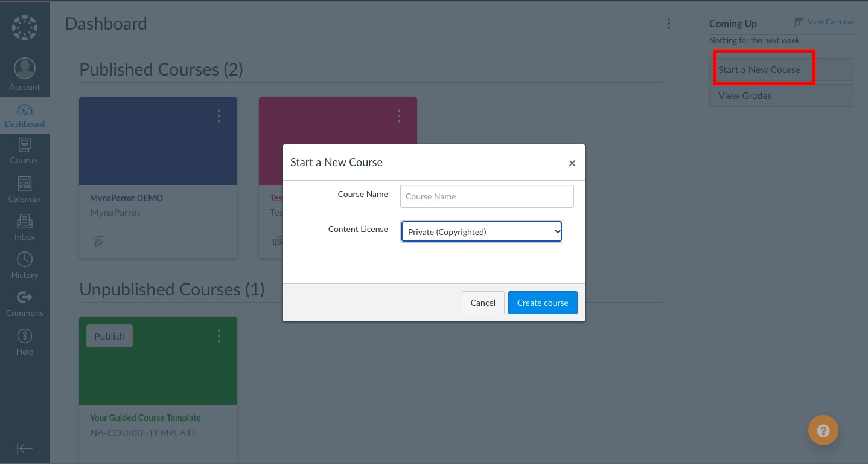The height and width of the screenshot is (464, 868).
Task: Click the blue MynaParrot DEMO card image
Action: pyautogui.click(x=158, y=141)
